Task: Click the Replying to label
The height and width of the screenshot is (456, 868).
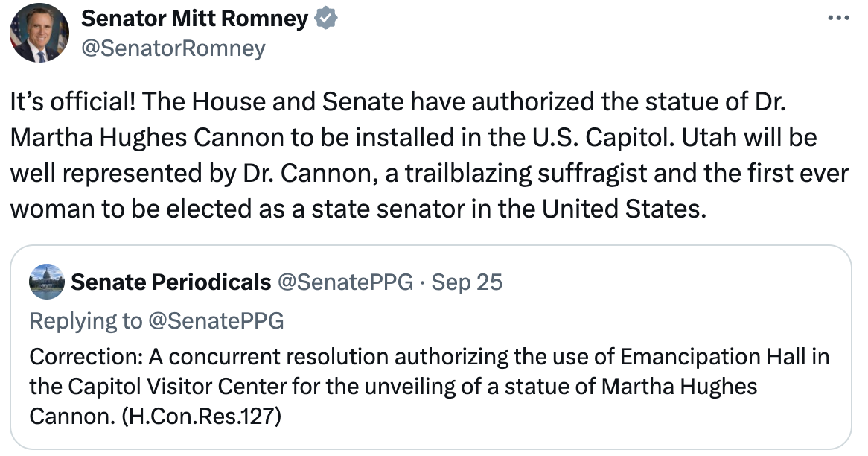Action: 86,321
